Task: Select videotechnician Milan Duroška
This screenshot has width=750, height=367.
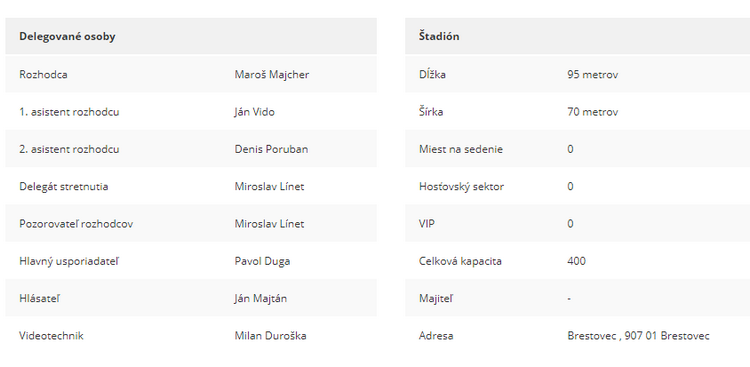Action: click(270, 336)
